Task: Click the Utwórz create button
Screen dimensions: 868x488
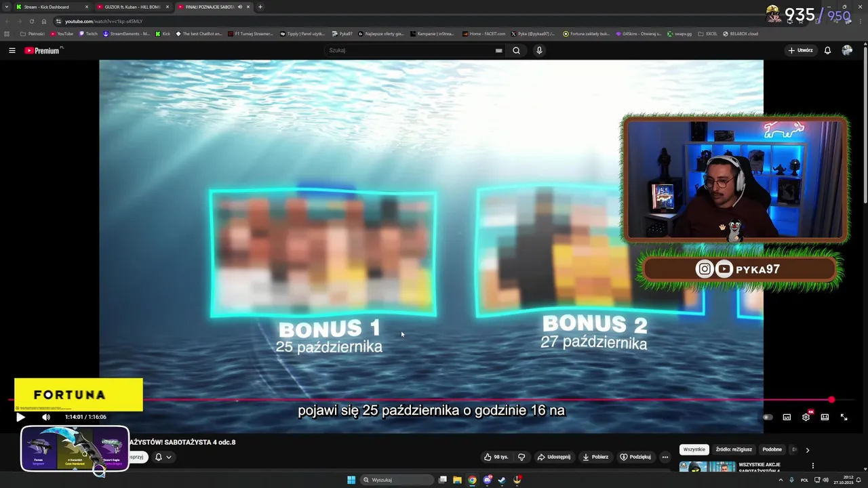Action: (800, 50)
